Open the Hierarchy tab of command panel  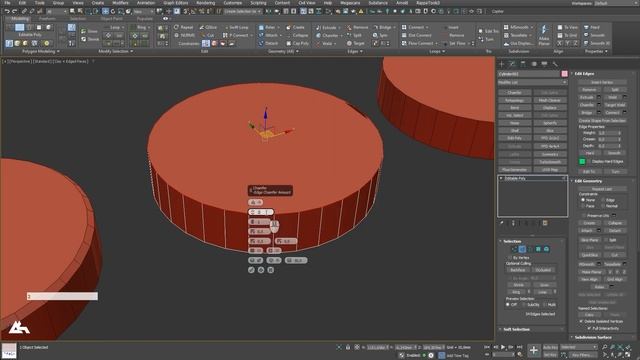pyautogui.click(x=523, y=64)
